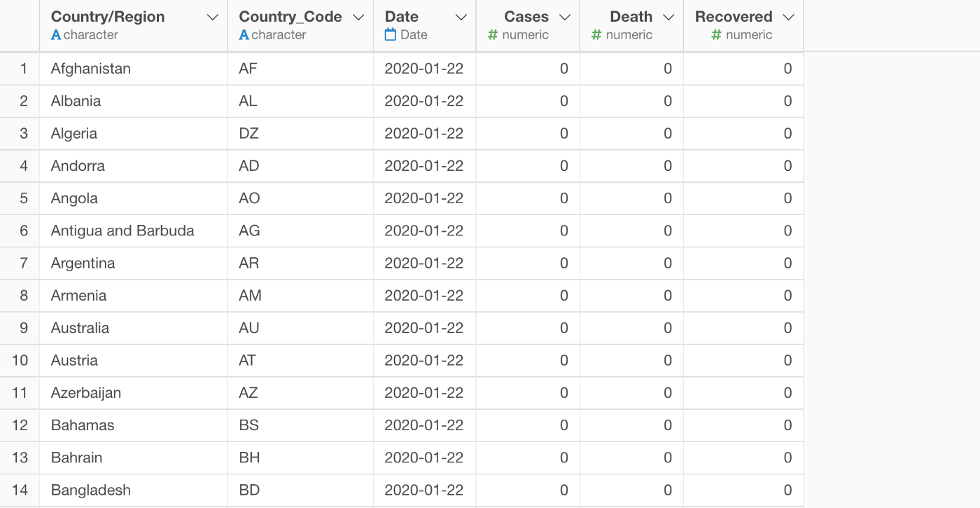Select the Recovered column header label
Viewport: 980px width, 508px height.
[x=734, y=17]
